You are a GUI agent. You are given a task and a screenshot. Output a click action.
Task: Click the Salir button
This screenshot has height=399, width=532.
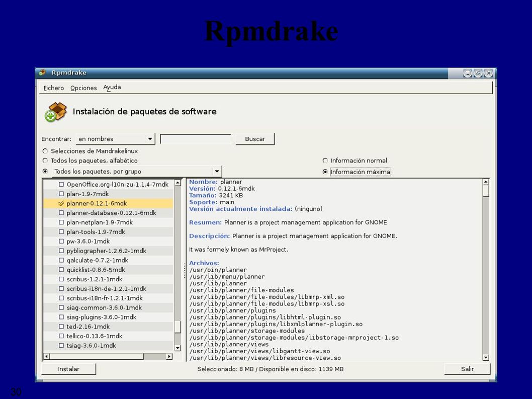[x=467, y=369]
